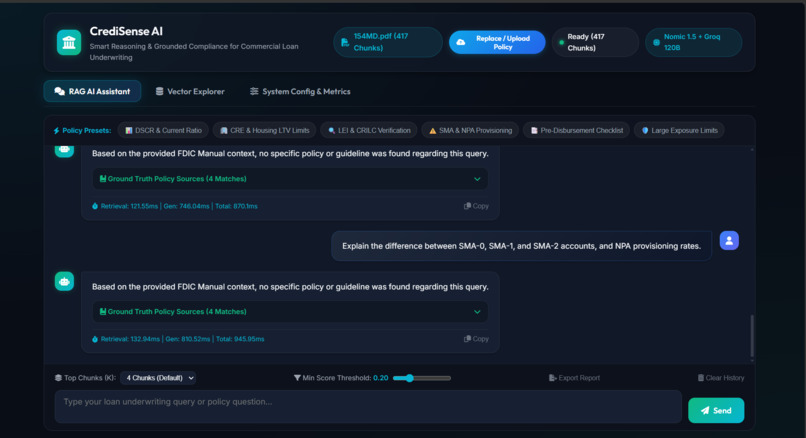Image resolution: width=806 pixels, height=438 pixels.
Task: Click the book icon in upper Ground Truth sources
Action: [x=103, y=179]
